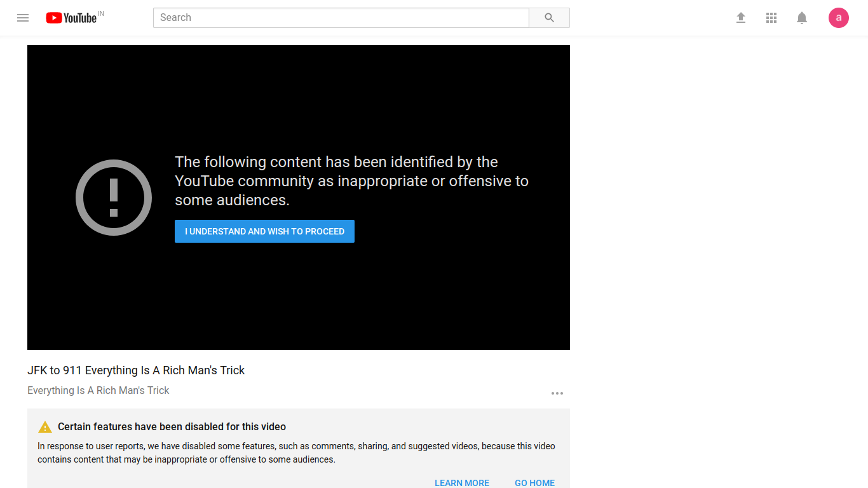This screenshot has height=488, width=868.
Task: Open the upload video icon
Action: tap(741, 18)
